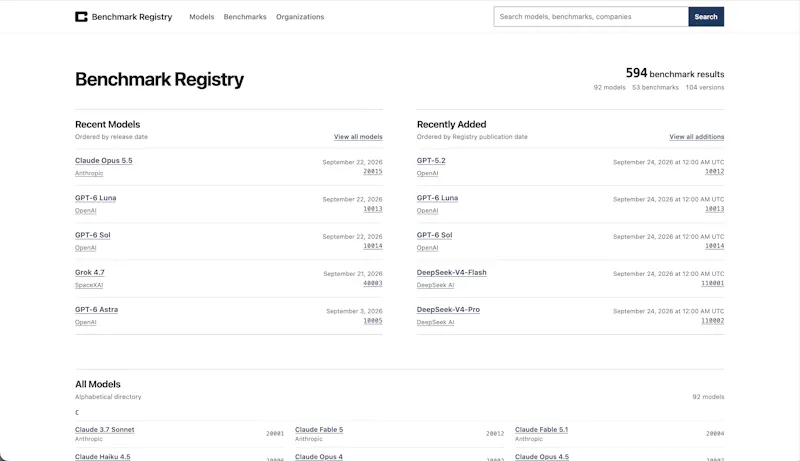This screenshot has width=800, height=461.
Task: Click model ID 110002
Action: click(x=713, y=321)
